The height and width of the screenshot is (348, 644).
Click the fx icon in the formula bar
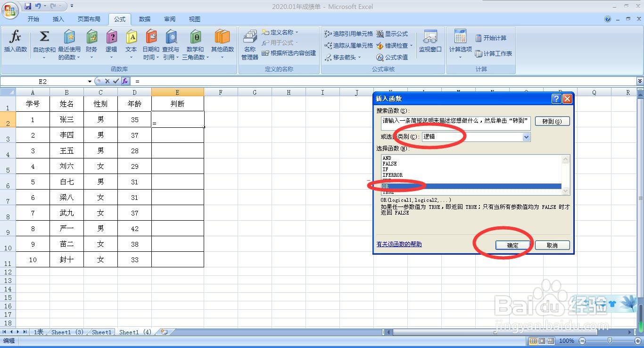click(x=125, y=81)
